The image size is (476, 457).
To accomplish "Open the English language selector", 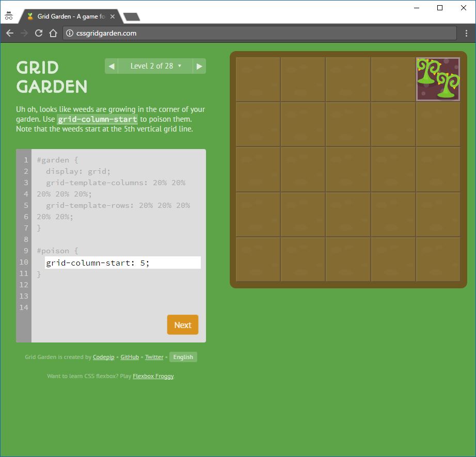I will [x=183, y=357].
